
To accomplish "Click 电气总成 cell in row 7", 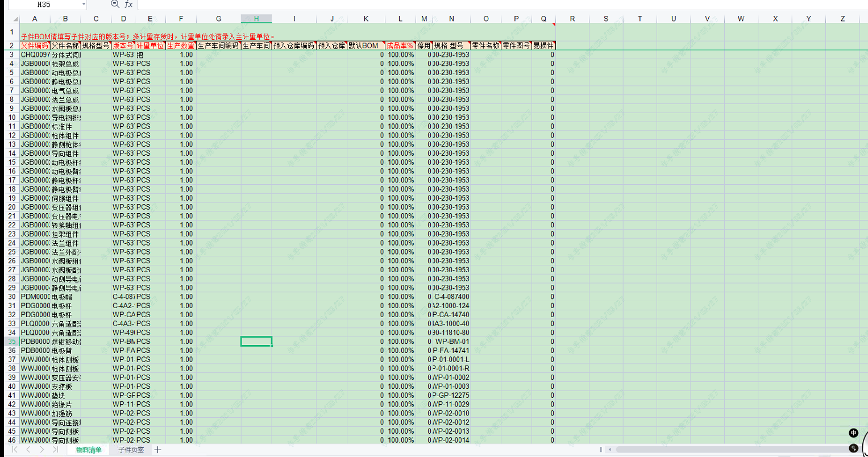I will click(65, 90).
